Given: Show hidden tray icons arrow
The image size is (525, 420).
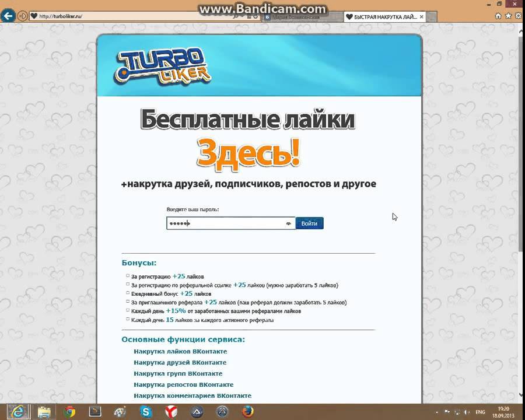Looking at the screenshot, I should click(x=437, y=412).
